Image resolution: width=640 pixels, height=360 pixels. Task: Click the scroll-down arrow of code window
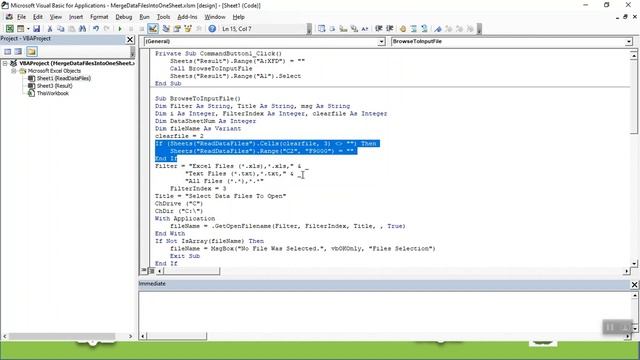click(x=634, y=263)
